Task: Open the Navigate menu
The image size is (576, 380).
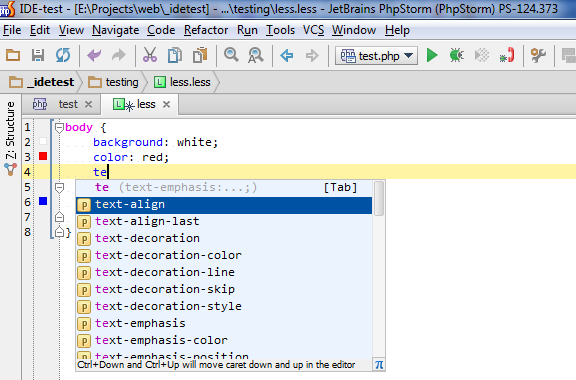Action: click(115, 30)
